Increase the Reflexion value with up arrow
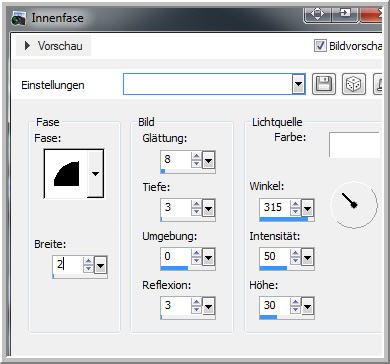The height and width of the screenshot is (364, 390). (196, 302)
